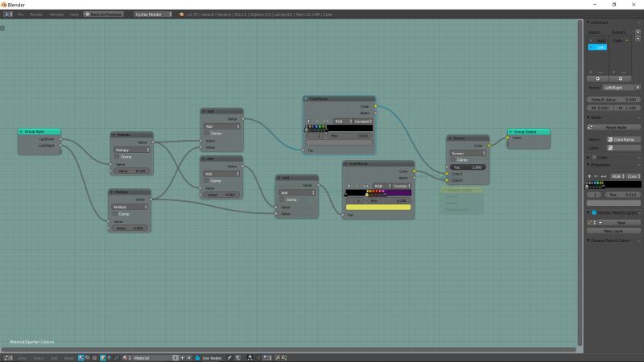
Task: Click the Reset Node button
Action: click(616, 127)
